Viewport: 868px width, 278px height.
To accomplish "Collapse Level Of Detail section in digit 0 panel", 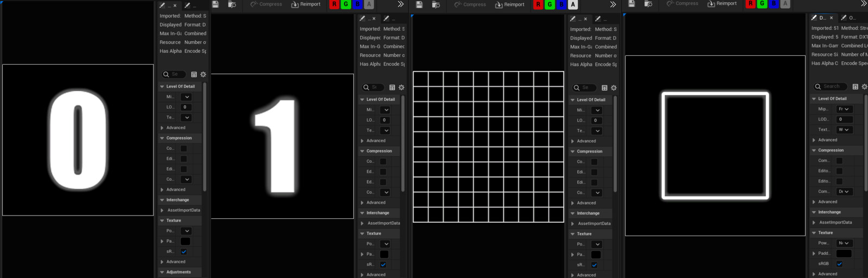I will 162,86.
